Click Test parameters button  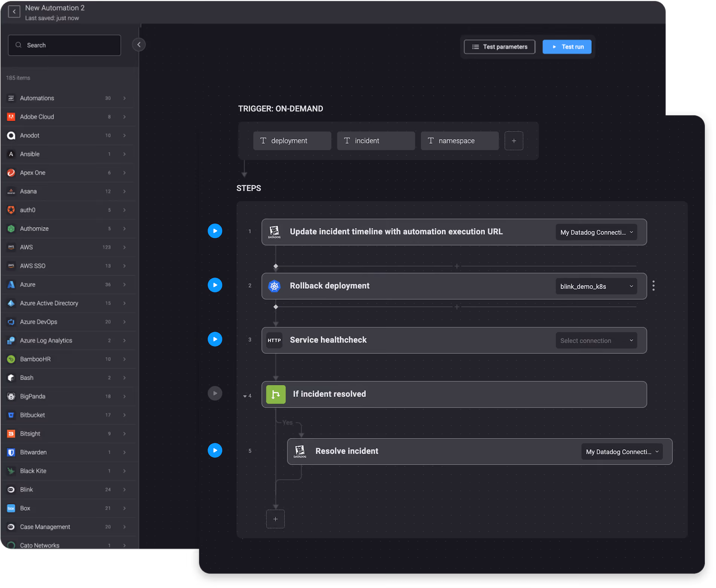(x=499, y=47)
